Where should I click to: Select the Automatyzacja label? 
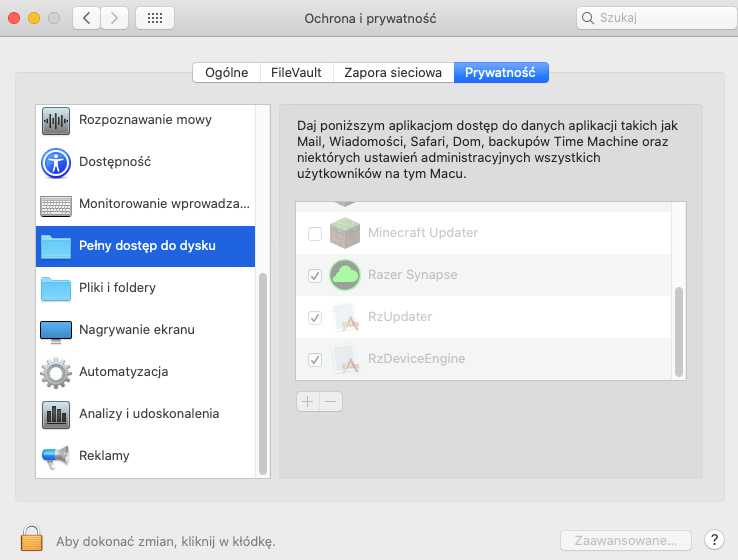pyautogui.click(x=123, y=371)
